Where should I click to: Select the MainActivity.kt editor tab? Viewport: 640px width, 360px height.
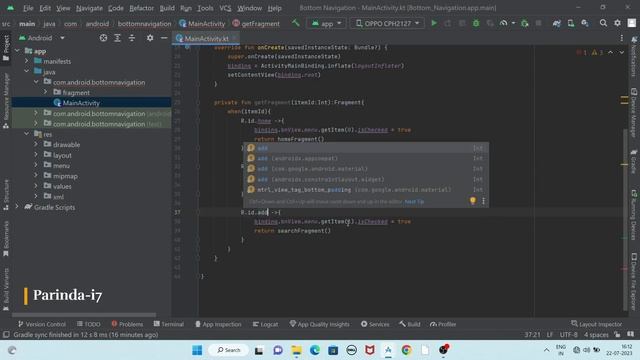[207, 38]
